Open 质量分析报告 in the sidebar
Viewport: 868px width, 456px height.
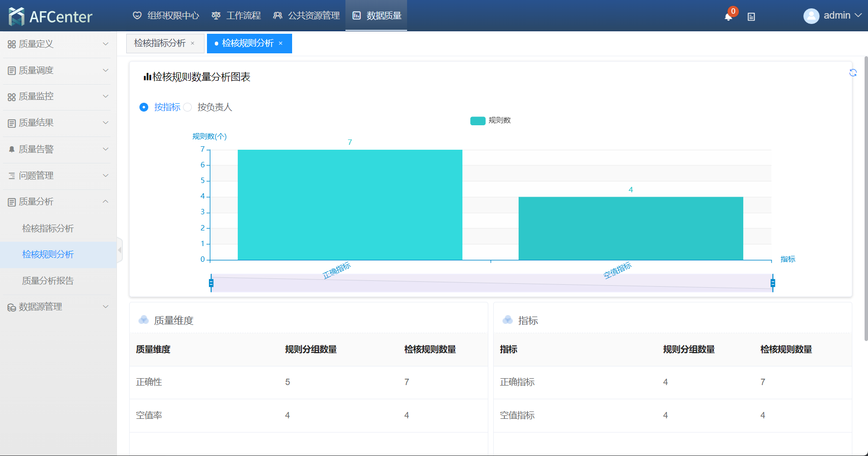[48, 281]
